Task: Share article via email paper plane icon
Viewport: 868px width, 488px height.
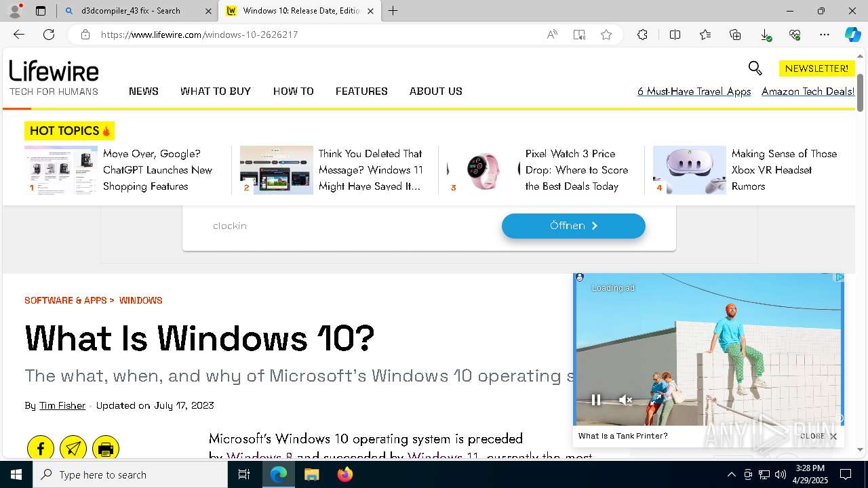Action: (x=73, y=448)
